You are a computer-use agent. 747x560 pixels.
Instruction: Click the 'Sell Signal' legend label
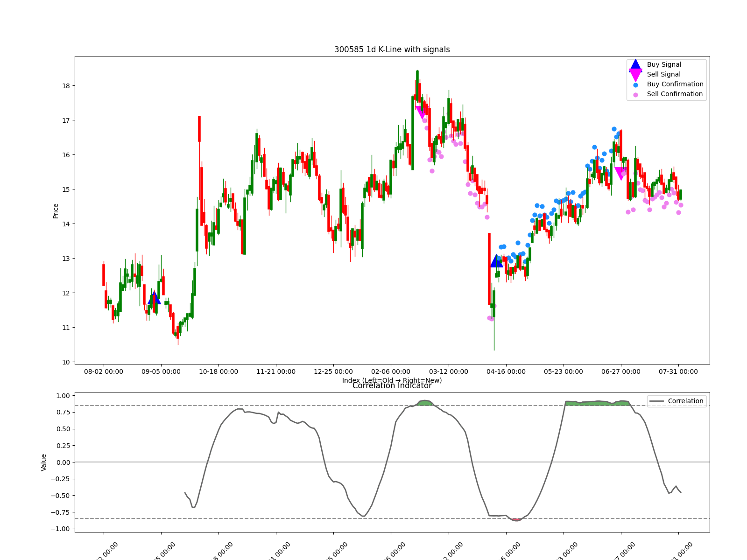[x=663, y=74]
